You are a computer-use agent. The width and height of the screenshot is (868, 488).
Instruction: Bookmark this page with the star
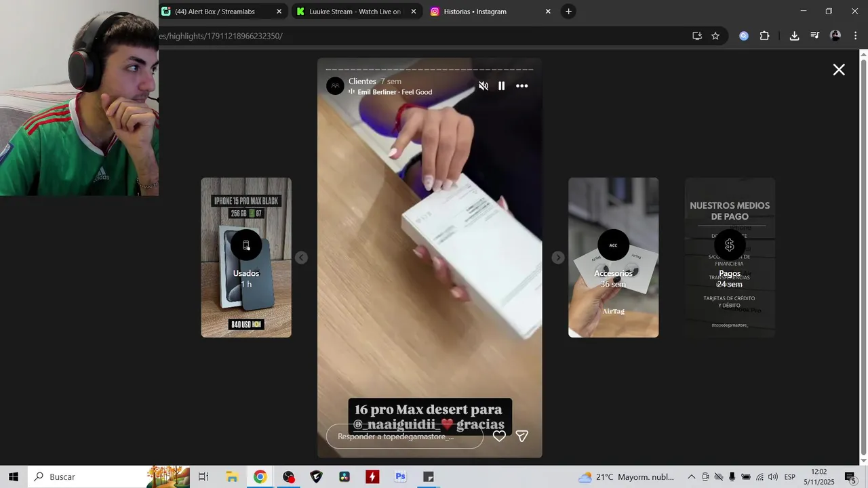click(715, 36)
